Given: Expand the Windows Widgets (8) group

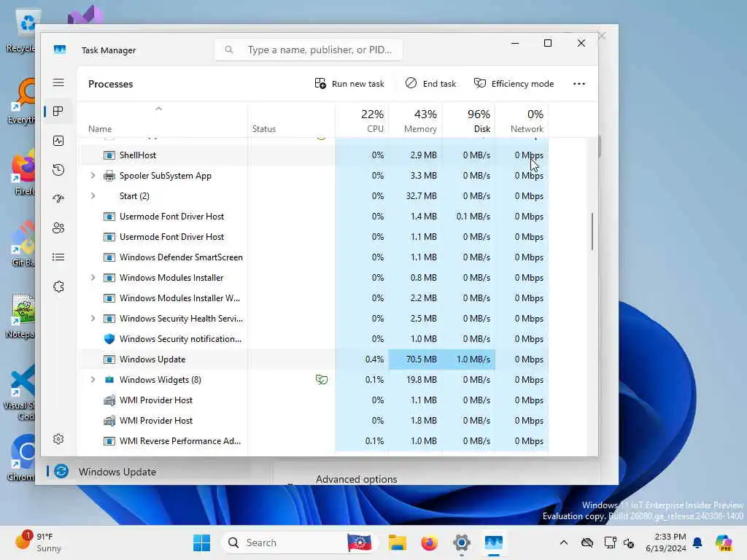Looking at the screenshot, I should click(x=93, y=379).
